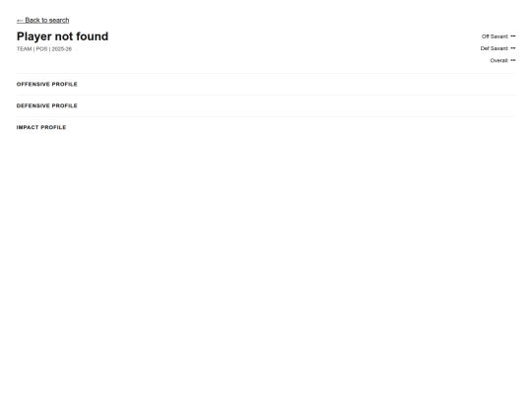Click the 2025-26 season text
The width and height of the screenshot is (532, 399).
click(x=62, y=49)
